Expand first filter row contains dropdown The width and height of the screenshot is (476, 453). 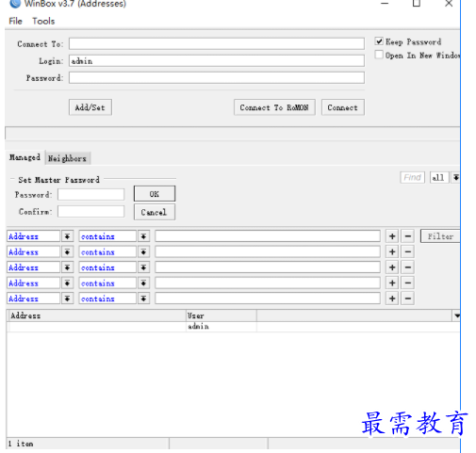click(x=143, y=236)
